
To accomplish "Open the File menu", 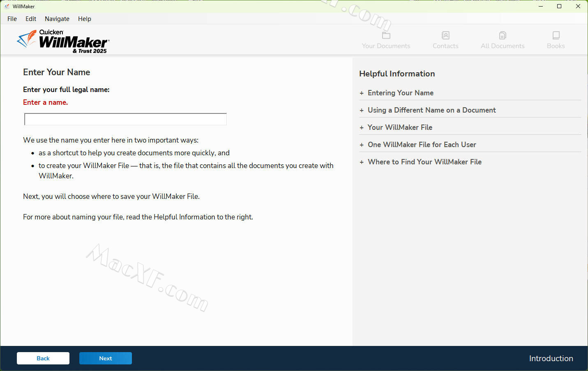I will [12, 19].
